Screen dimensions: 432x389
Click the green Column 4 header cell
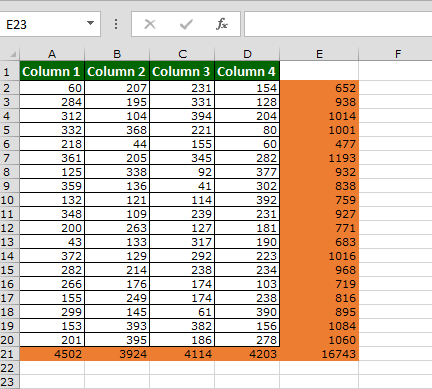pos(247,71)
